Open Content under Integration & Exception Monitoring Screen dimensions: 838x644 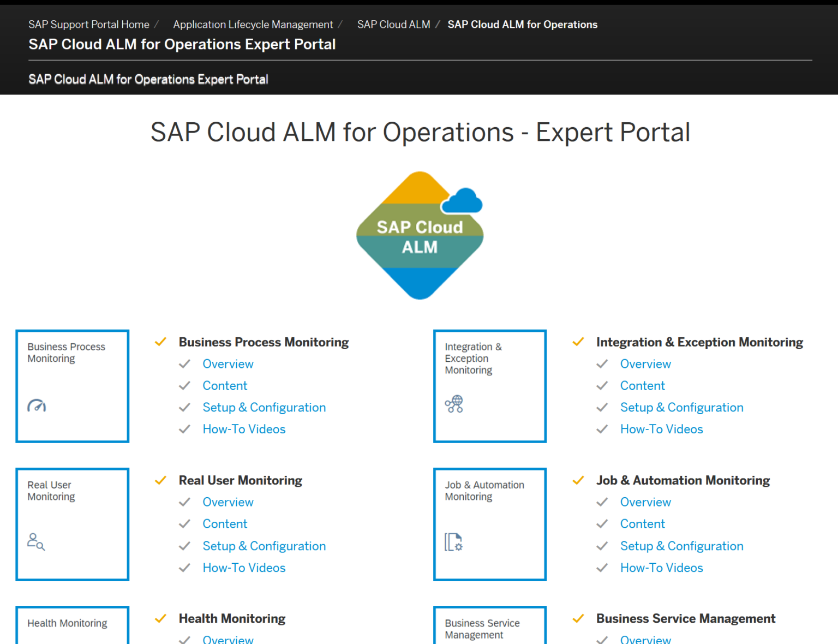coord(642,385)
